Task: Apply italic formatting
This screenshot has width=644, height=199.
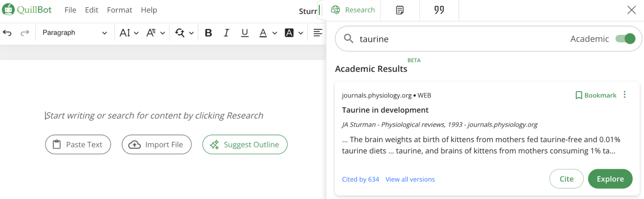Action: tap(226, 33)
